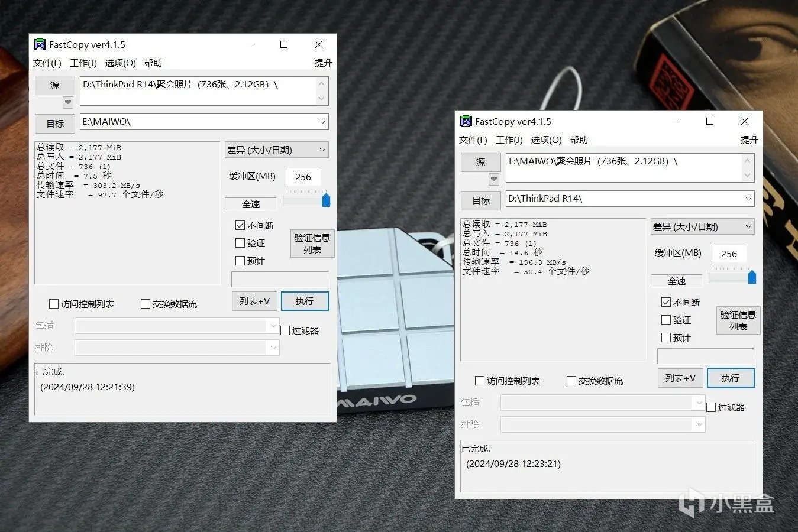Click scroll-up arrow in D:\ThinkPad R14\聚会照片 source box
The width and height of the screenshot is (798, 532).
pos(322,84)
